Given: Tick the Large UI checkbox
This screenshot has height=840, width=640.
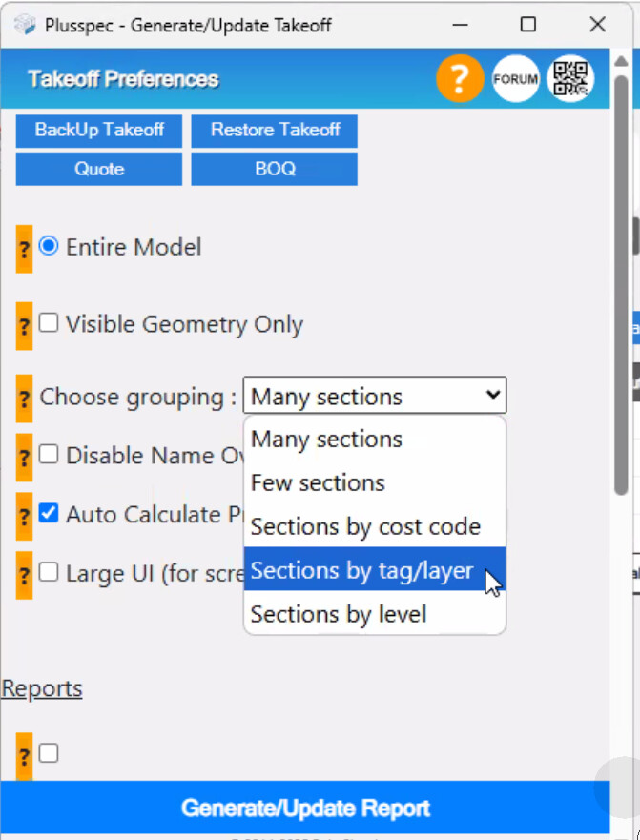Looking at the screenshot, I should (x=49, y=572).
